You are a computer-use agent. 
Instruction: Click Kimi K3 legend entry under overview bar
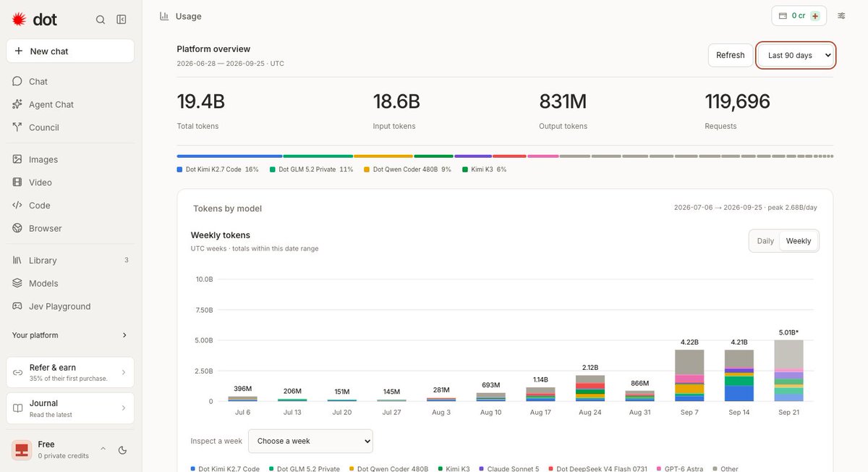[x=485, y=169]
